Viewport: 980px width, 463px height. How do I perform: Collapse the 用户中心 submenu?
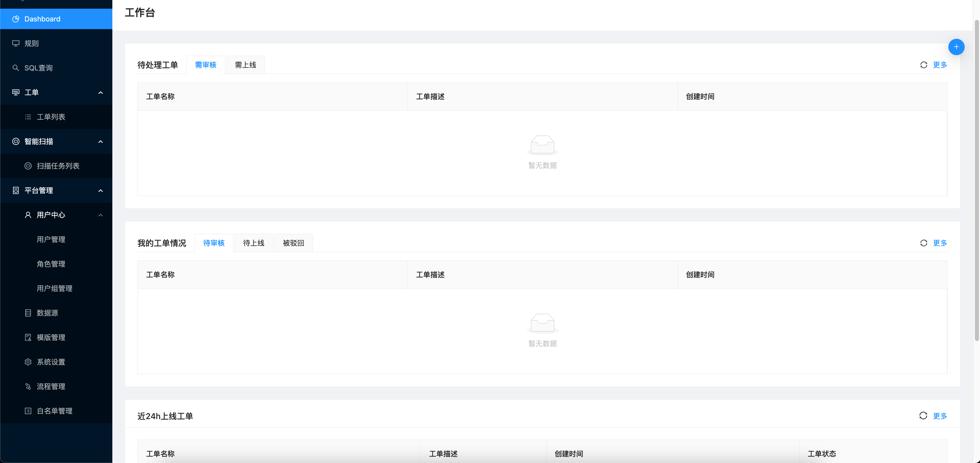click(x=100, y=215)
